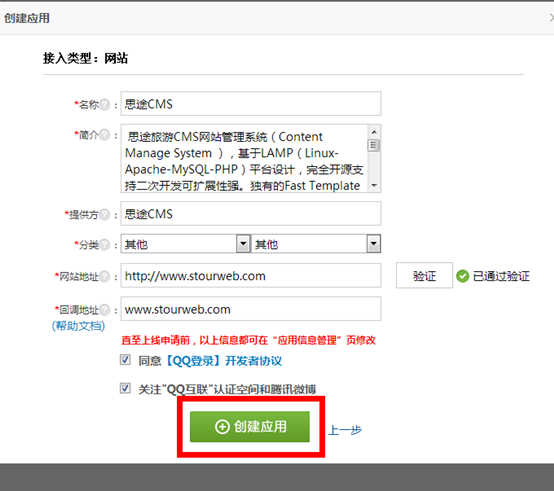Click the help icon beside 网站地址 label
This screenshot has width=554, height=491.
click(x=105, y=276)
